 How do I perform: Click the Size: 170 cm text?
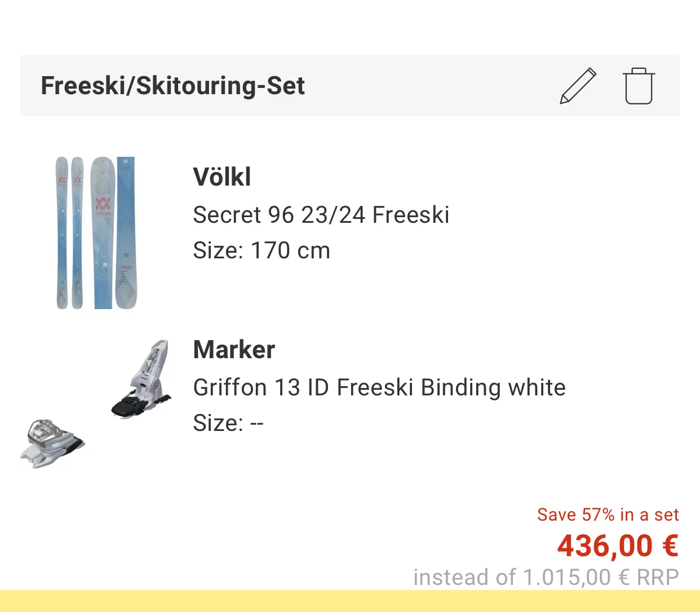point(261,250)
